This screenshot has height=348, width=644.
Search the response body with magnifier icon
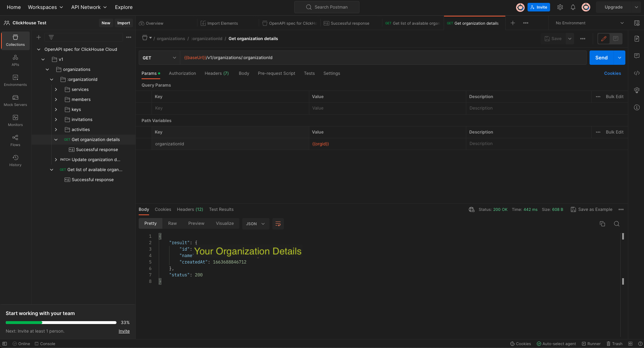pos(617,224)
